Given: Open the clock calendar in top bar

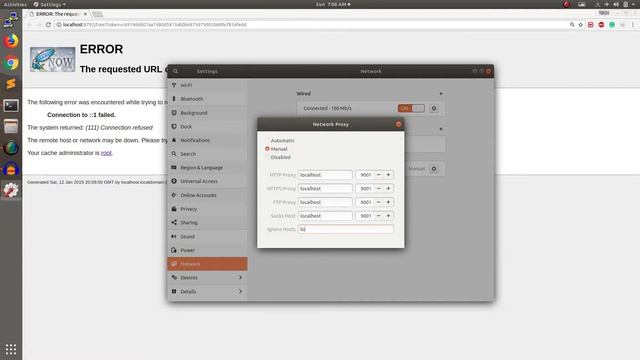Looking at the screenshot, I should click(333, 4).
